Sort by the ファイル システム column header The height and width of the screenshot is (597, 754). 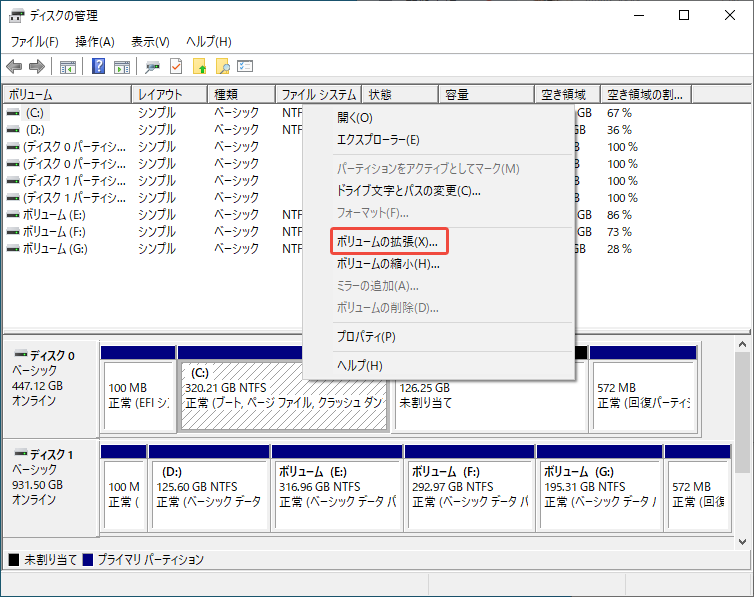[x=319, y=95]
